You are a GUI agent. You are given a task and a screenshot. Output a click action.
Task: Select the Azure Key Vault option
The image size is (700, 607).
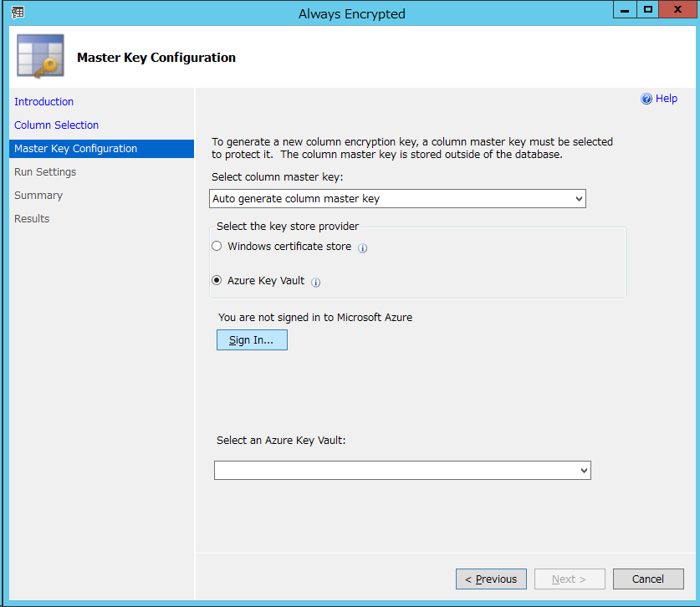pyautogui.click(x=216, y=281)
